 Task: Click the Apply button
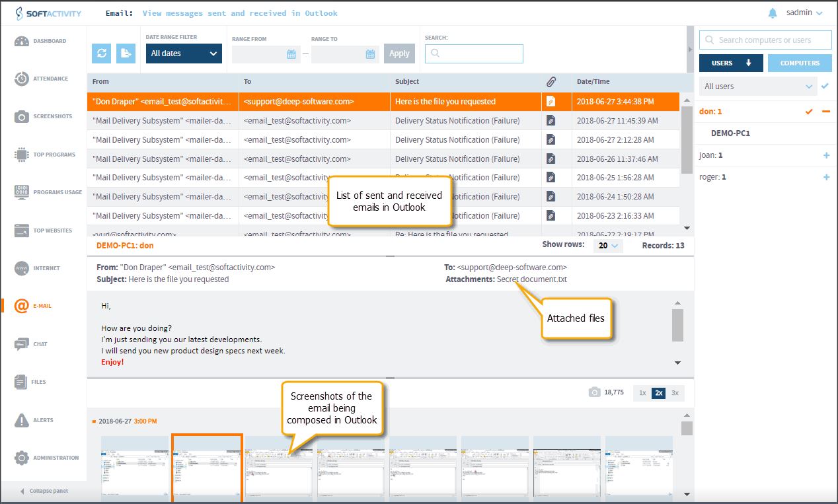pos(399,54)
